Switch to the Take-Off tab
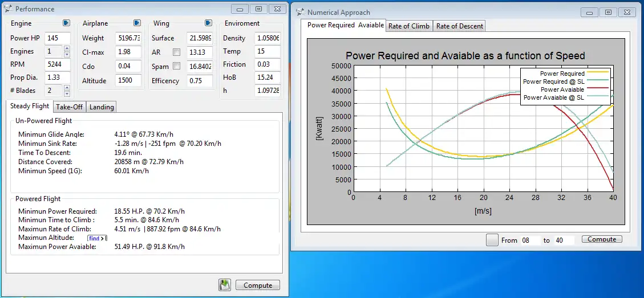The height and width of the screenshot is (298, 644). coord(69,107)
